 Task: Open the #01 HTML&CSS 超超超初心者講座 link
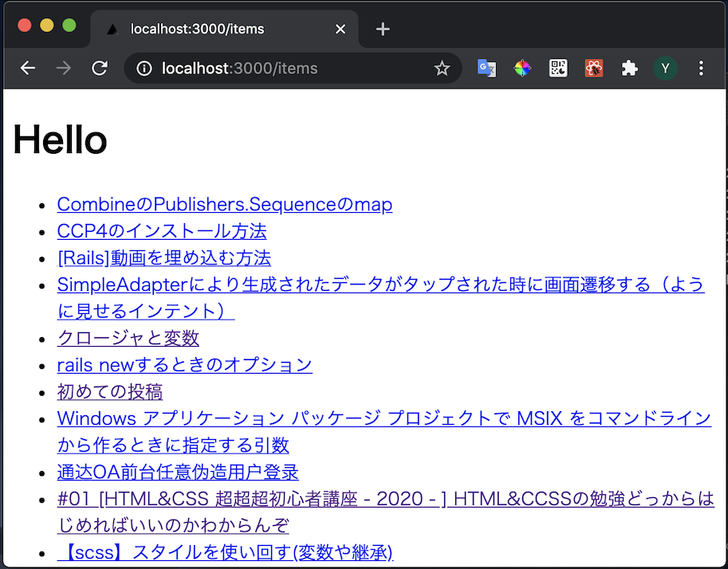(x=385, y=512)
